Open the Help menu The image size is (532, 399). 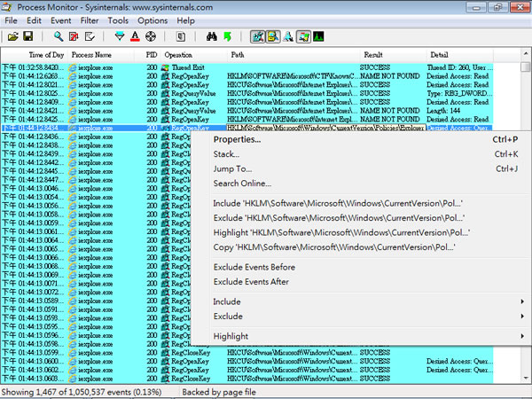185,20
